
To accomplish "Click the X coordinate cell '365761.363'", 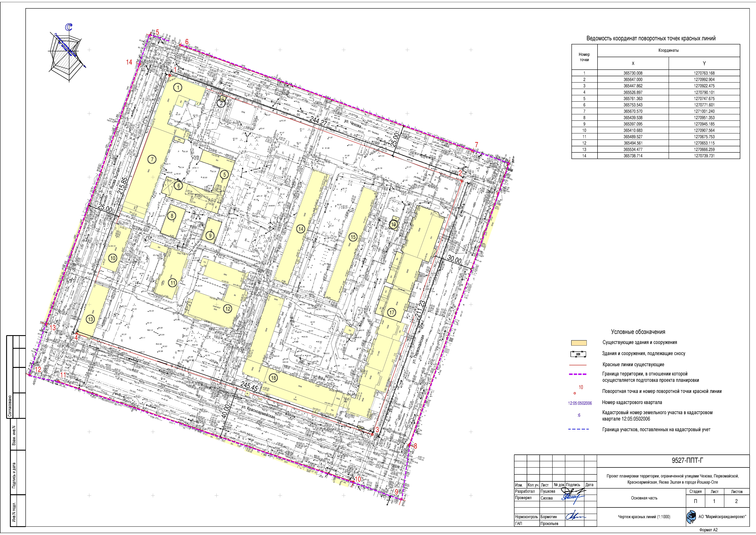I will pyautogui.click(x=633, y=99).
